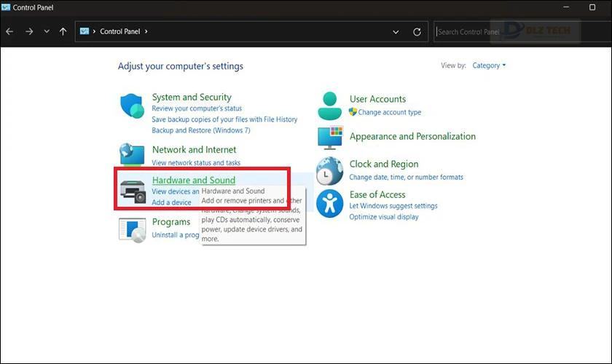Click the Control Panel breadcrumb
The width and height of the screenshot is (612, 364).
tap(119, 31)
